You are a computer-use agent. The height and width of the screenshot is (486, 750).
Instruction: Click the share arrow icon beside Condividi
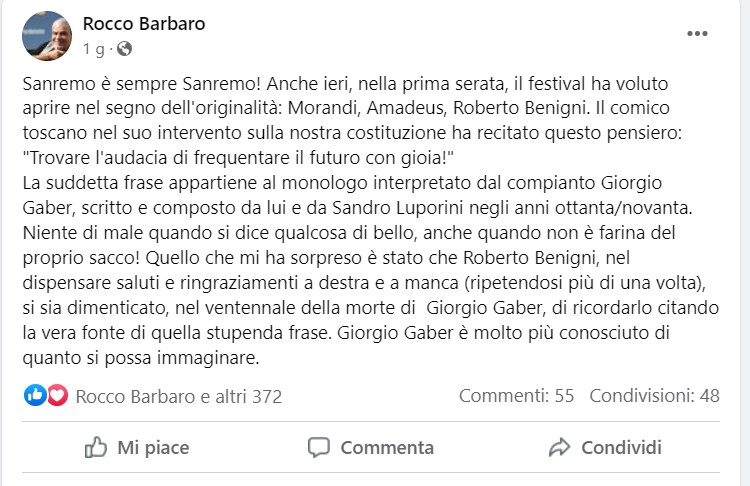click(x=560, y=447)
